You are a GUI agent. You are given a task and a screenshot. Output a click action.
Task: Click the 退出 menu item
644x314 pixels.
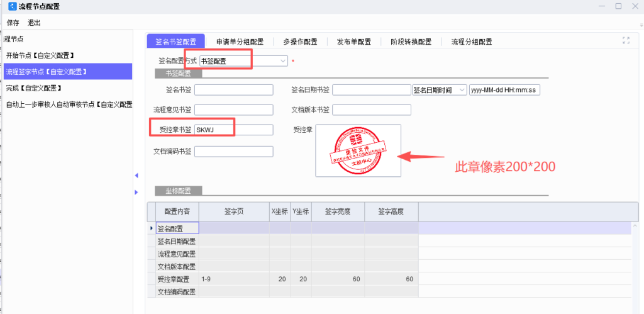34,23
